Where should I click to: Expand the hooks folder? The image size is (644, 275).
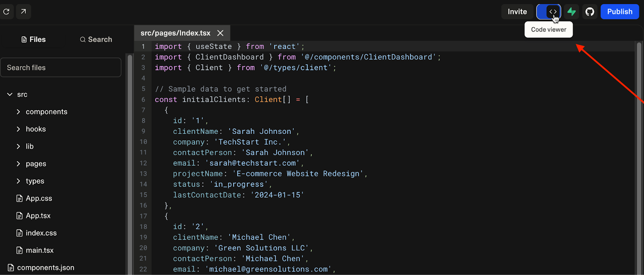click(18, 129)
